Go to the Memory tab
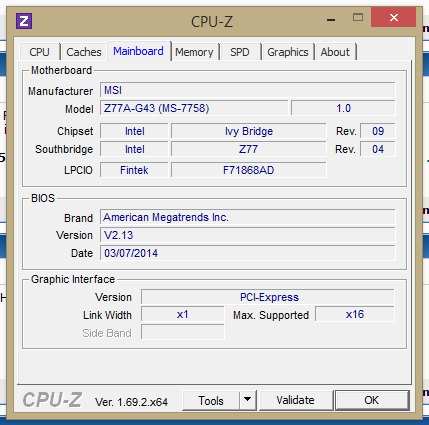Screen dimensions: 429x425 coord(194,52)
